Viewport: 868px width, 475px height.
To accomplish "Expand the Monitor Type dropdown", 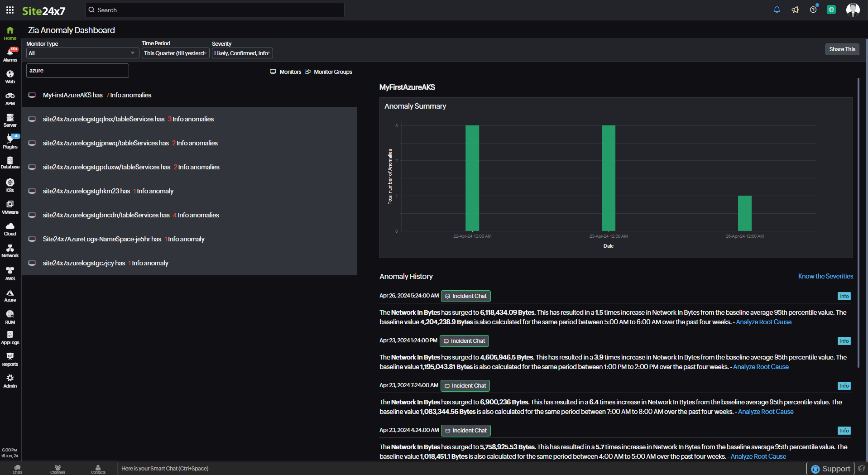I will click(x=82, y=53).
